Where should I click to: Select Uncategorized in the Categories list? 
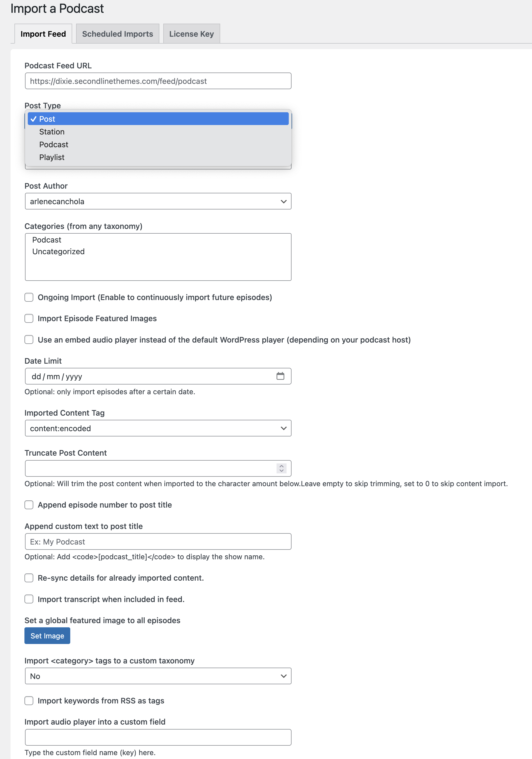pos(59,252)
